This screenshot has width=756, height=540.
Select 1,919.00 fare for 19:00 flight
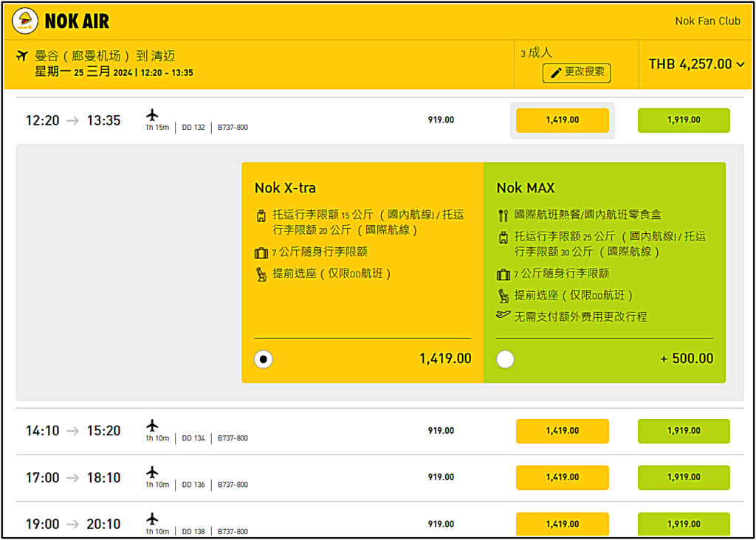pyautogui.click(x=684, y=524)
